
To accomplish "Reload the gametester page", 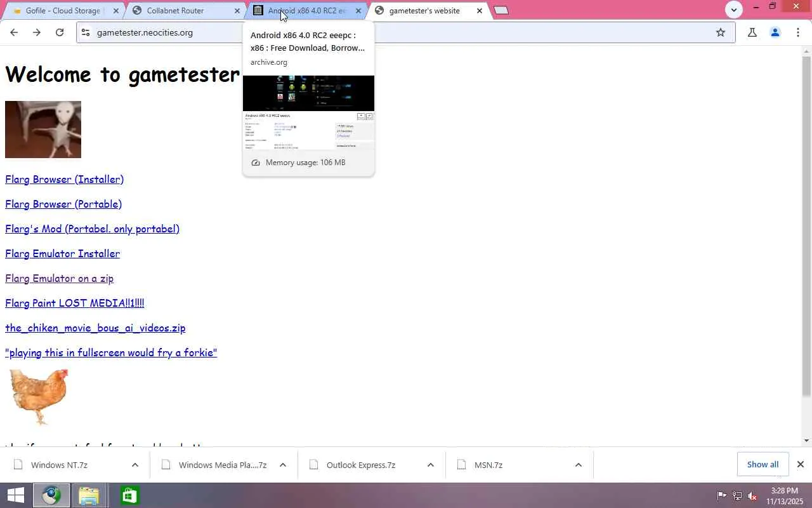I will click(60, 32).
